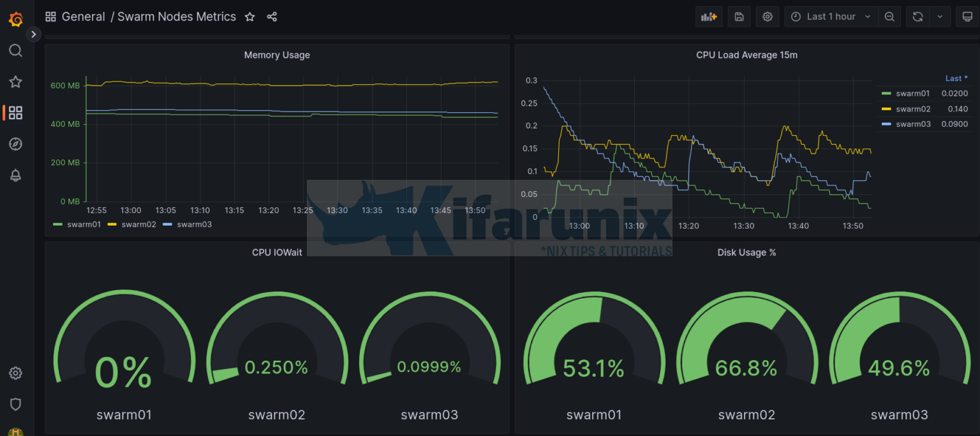Open dashboard settings via the gear icon

point(768,17)
